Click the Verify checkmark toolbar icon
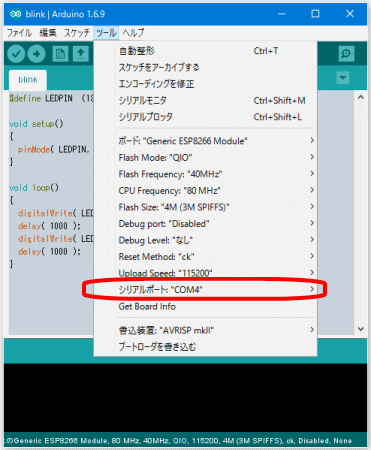371x450 pixels. pos(16,54)
